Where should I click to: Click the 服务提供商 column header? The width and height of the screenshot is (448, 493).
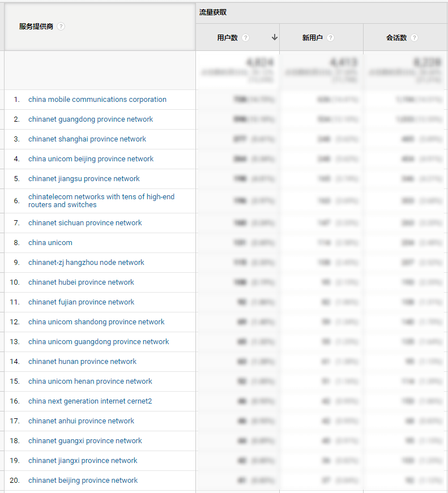(x=36, y=27)
